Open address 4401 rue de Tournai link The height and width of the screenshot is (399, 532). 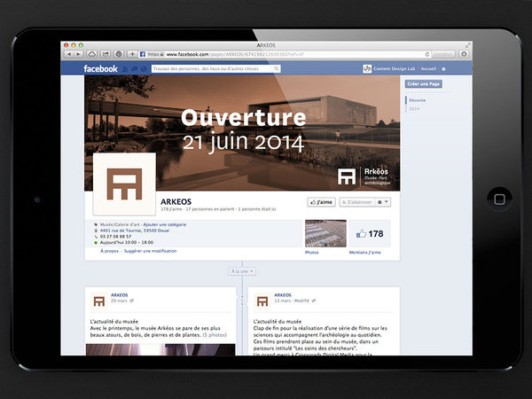pyautogui.click(x=135, y=231)
